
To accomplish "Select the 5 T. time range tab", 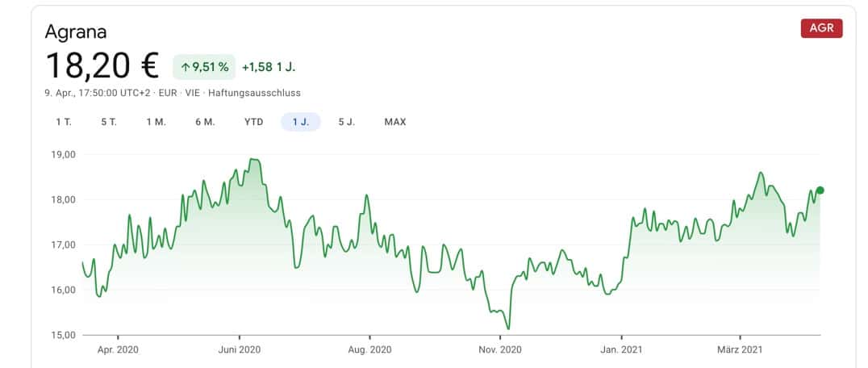I will coord(109,122).
